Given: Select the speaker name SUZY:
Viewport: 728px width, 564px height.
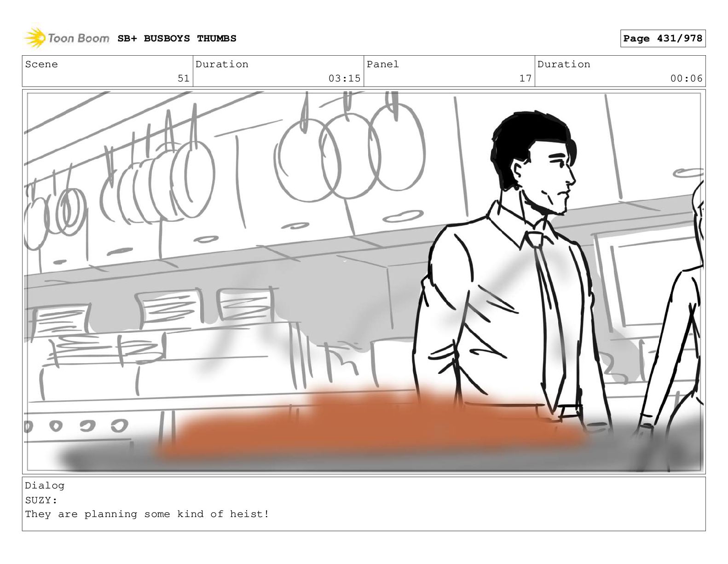Looking at the screenshot, I should pos(41,500).
